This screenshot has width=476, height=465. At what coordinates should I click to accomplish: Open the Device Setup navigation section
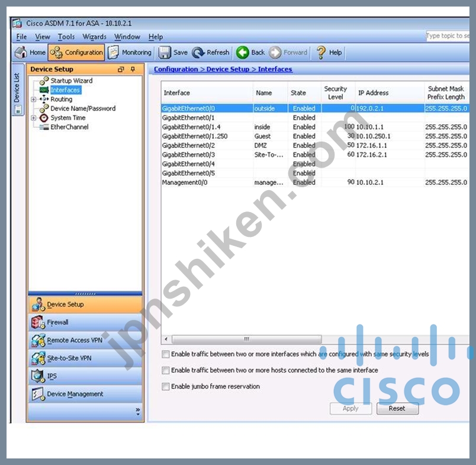(x=85, y=304)
